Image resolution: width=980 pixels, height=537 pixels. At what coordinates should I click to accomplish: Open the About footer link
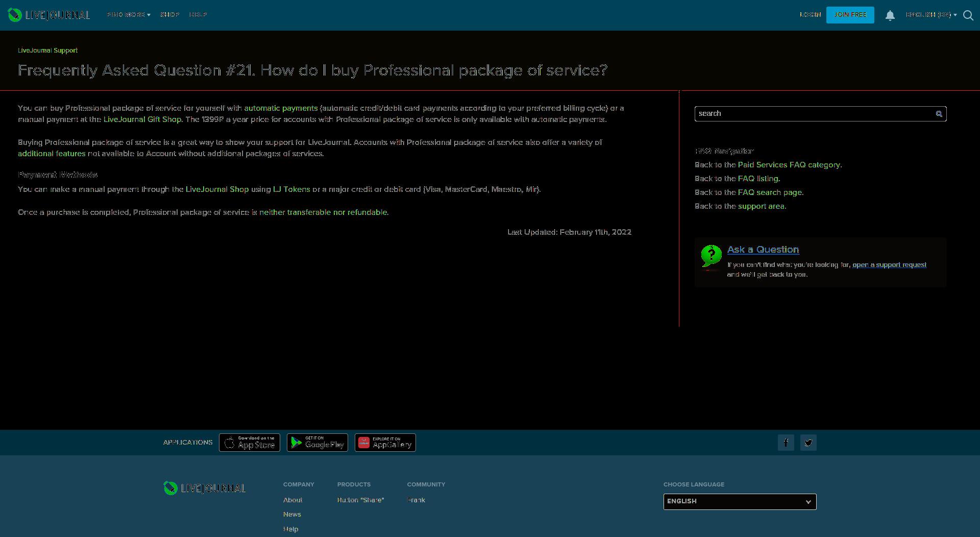292,500
